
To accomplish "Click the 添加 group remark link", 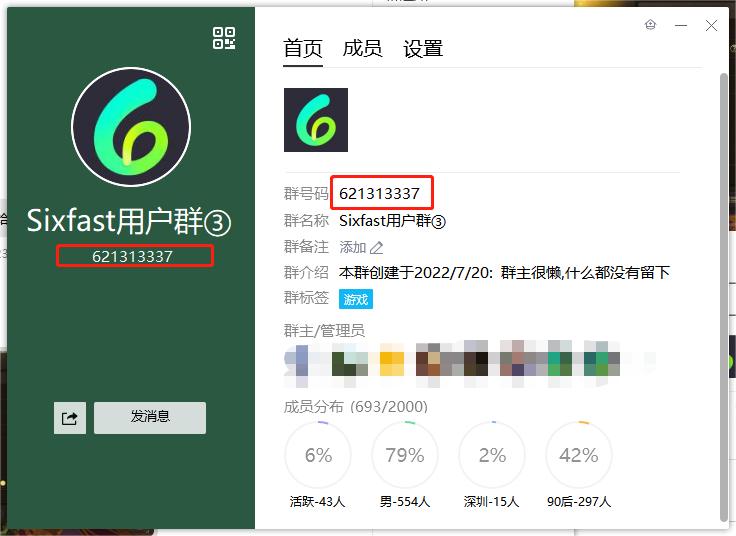I will pyautogui.click(x=353, y=247).
